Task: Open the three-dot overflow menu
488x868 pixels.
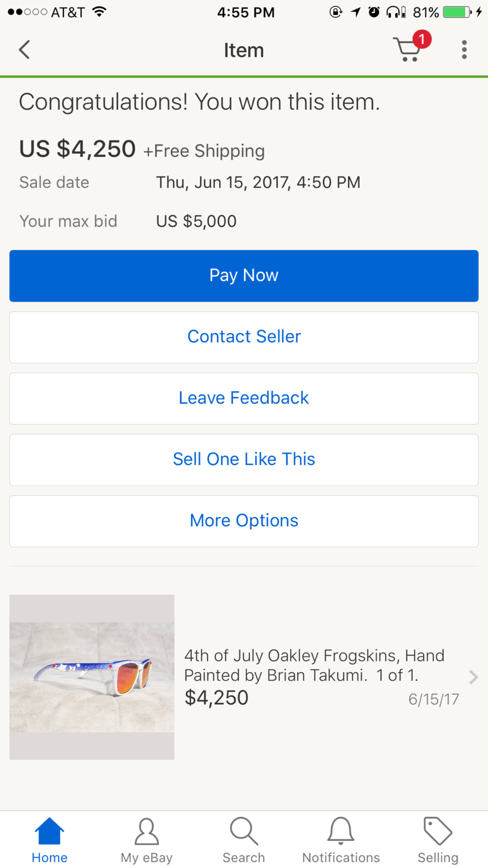Action: click(x=464, y=50)
